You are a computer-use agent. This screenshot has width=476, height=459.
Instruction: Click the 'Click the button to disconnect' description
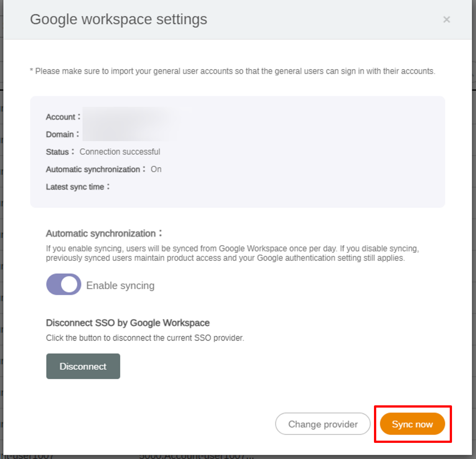pos(145,338)
